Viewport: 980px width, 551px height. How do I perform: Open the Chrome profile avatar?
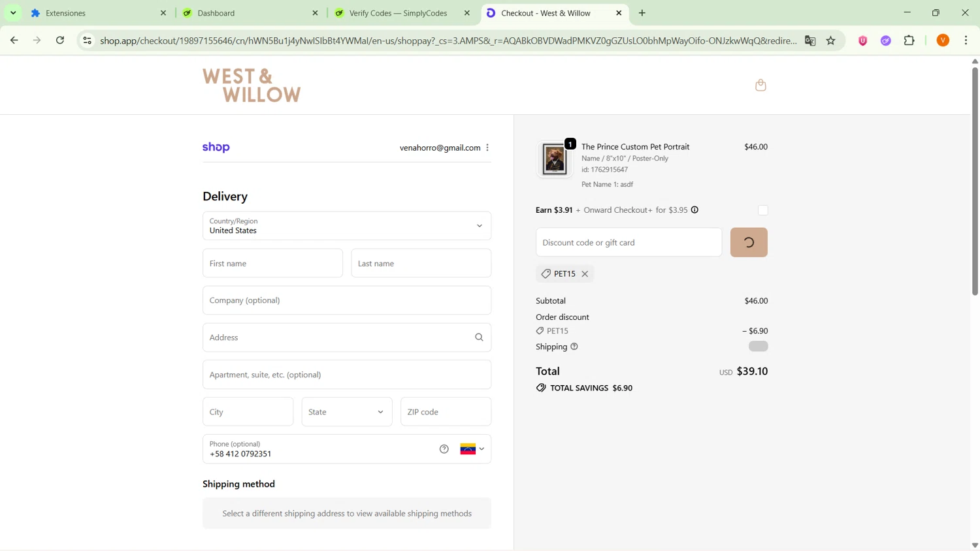coord(943,40)
